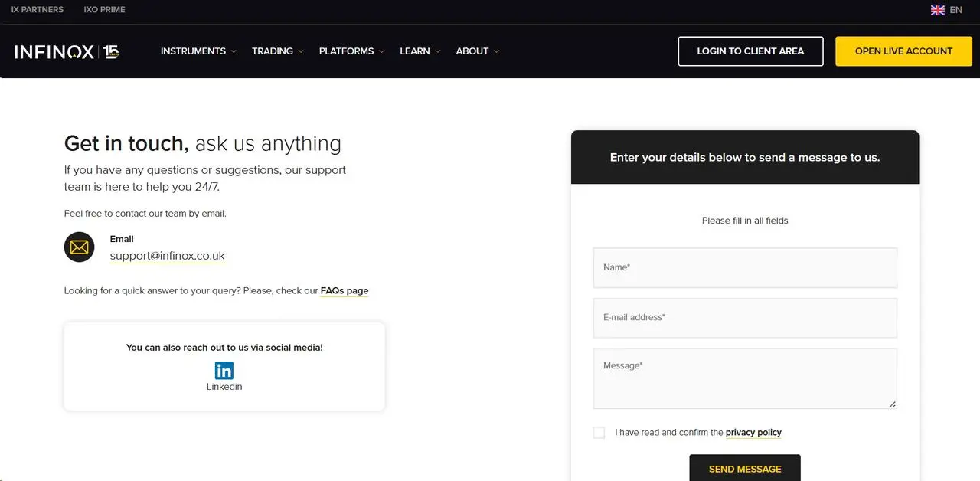Click the SEND MESSAGE button
This screenshot has height=481, width=980.
(745, 468)
